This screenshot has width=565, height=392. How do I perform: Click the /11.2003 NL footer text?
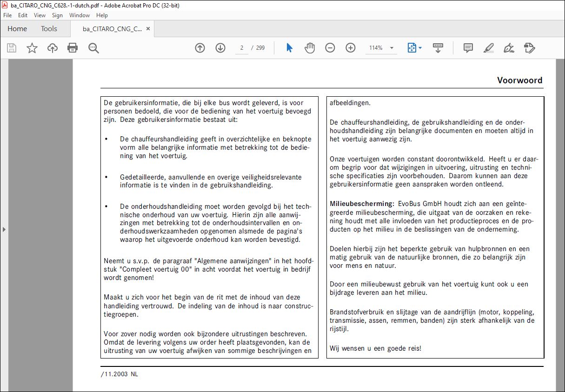pyautogui.click(x=120, y=374)
